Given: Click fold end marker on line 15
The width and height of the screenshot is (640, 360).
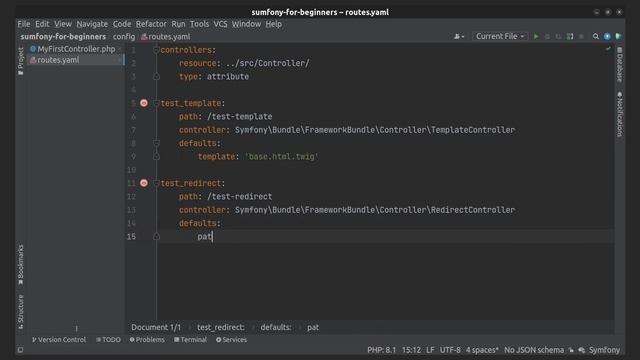Looking at the screenshot, I should point(156,236).
